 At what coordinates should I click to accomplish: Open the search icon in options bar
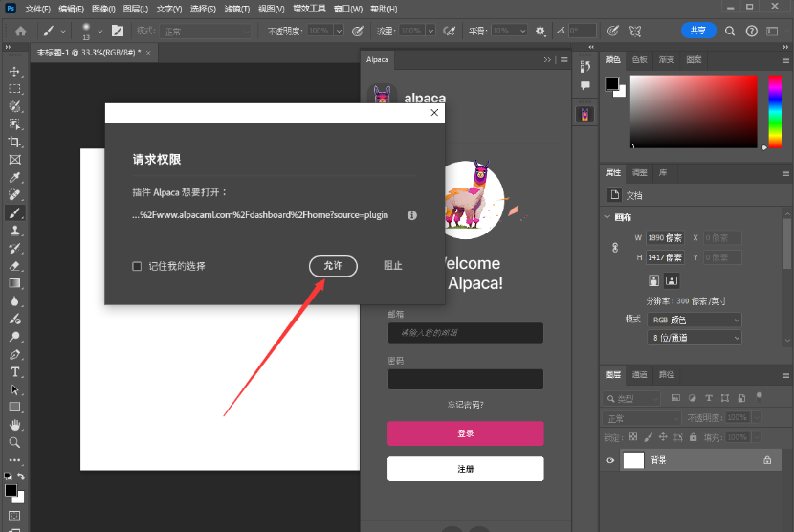pyautogui.click(x=730, y=31)
